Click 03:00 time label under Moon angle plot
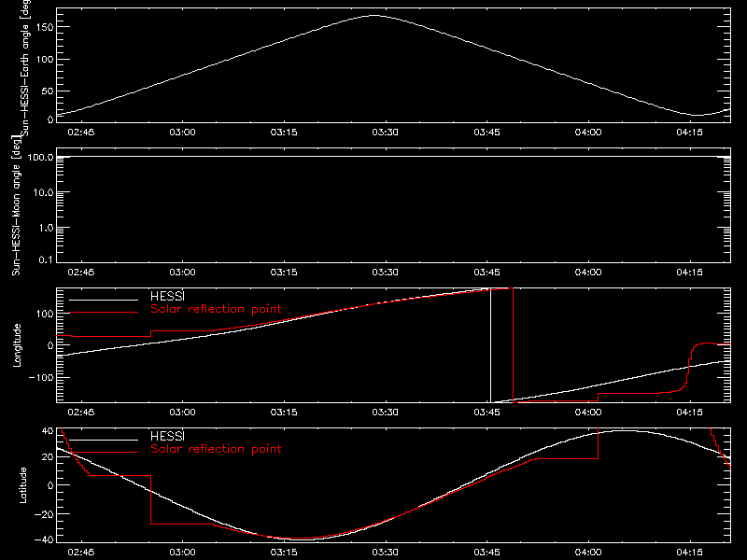 pos(182,272)
